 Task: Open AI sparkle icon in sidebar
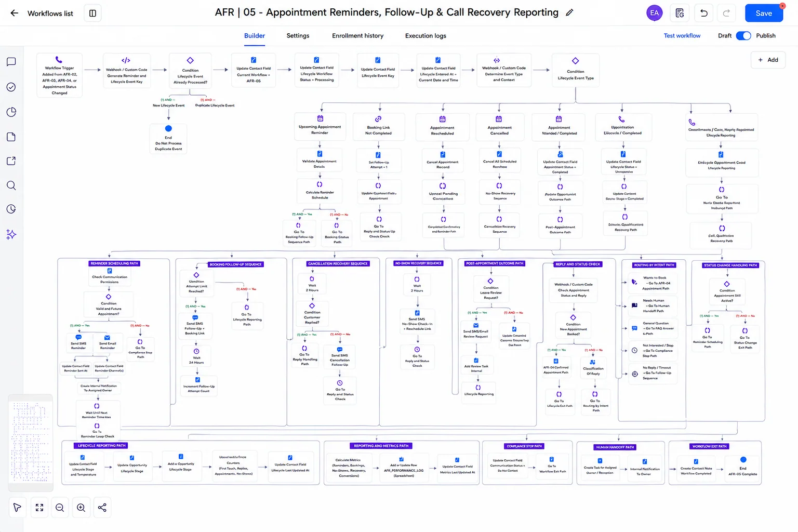click(x=11, y=234)
